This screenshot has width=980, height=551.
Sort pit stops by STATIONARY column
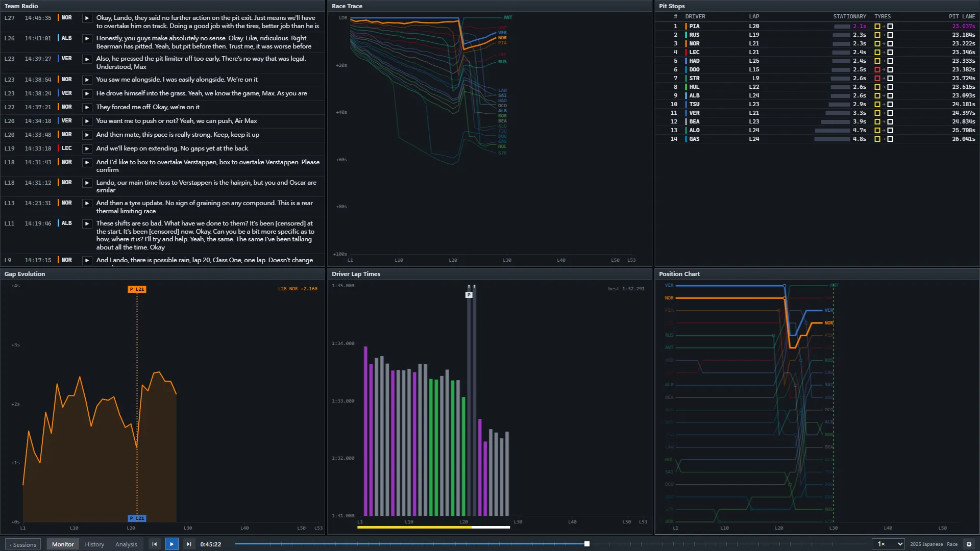pyautogui.click(x=849, y=17)
